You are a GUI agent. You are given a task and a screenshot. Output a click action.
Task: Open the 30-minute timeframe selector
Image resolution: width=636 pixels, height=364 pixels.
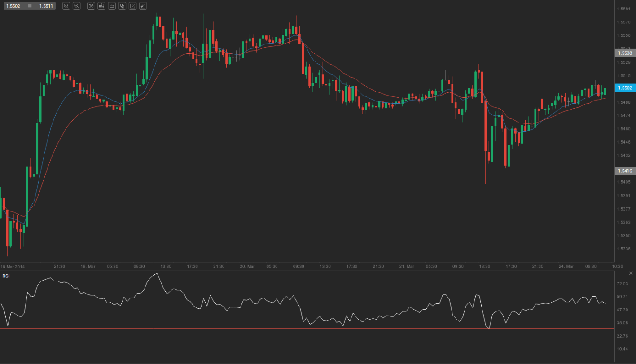tap(91, 6)
